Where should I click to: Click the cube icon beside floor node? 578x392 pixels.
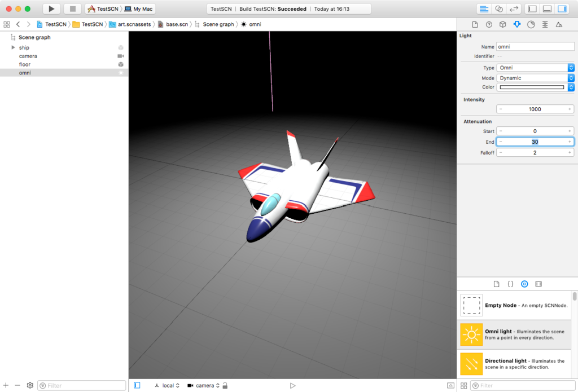pos(121,64)
